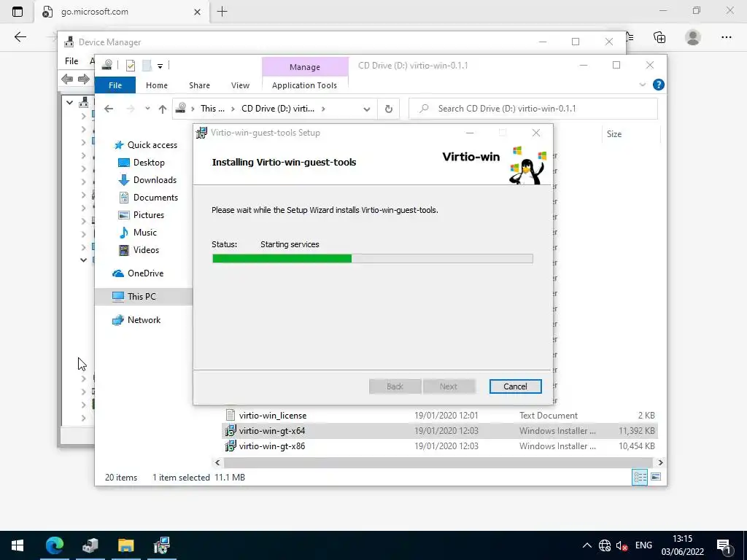Open address bar history dropdown
The height and width of the screenshot is (560, 747).
366,109
